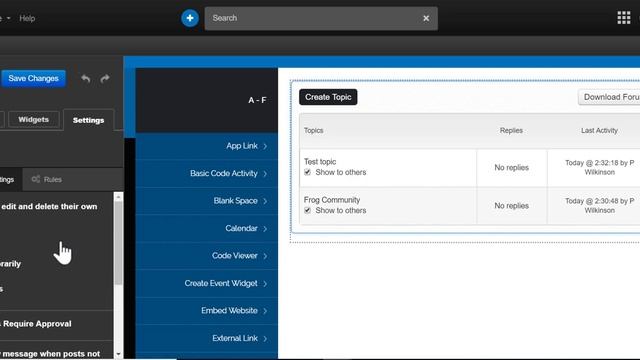The height and width of the screenshot is (360, 640).
Task: Expand the Blank Space chevron
Action: tap(265, 201)
